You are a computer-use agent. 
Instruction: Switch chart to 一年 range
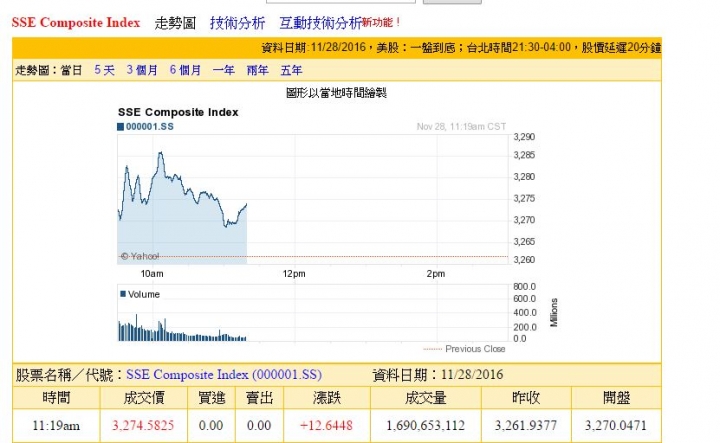224,70
